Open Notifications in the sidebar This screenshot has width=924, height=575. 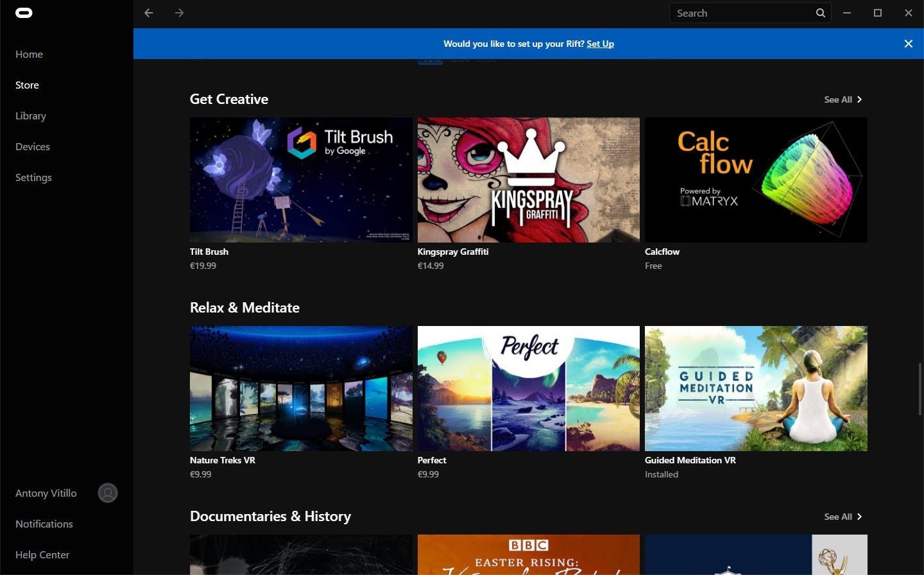(x=44, y=524)
